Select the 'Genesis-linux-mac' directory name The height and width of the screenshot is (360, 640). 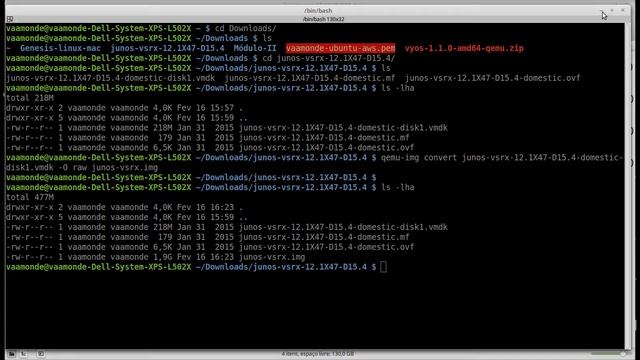(60, 48)
